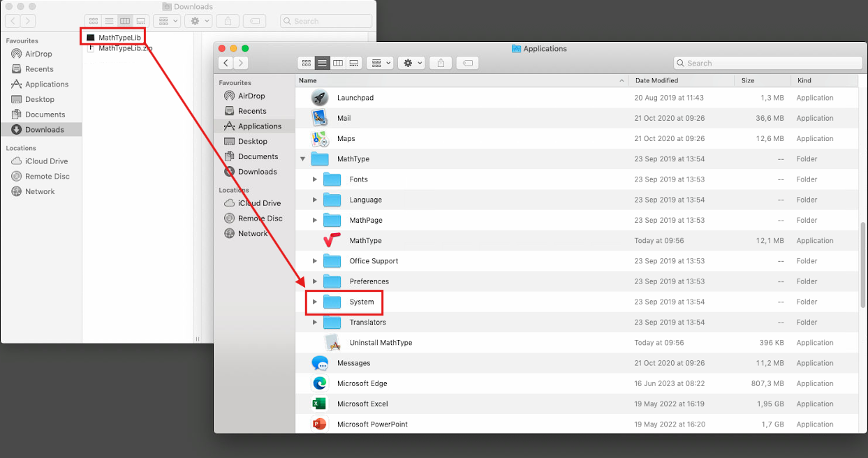Viewport: 868px width, 458px height.
Task: Select Applications in Applications window sidebar
Action: [x=254, y=126]
